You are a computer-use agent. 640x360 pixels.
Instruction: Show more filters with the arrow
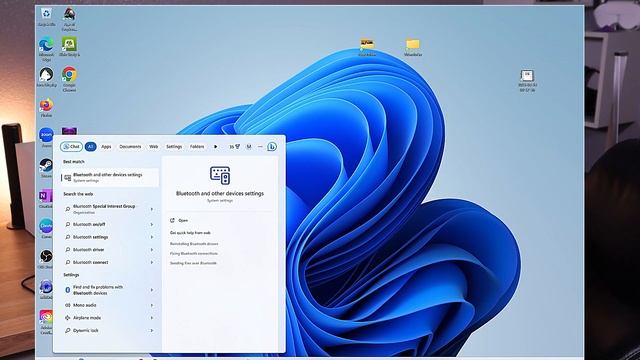[216, 147]
